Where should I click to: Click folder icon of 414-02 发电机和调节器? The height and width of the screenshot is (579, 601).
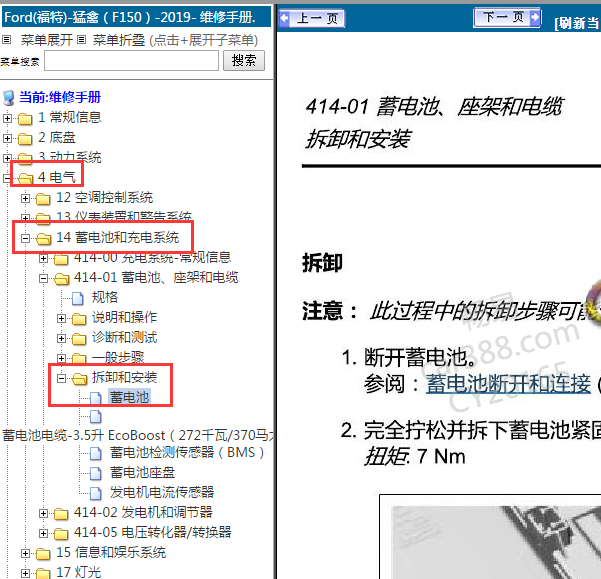(x=61, y=513)
